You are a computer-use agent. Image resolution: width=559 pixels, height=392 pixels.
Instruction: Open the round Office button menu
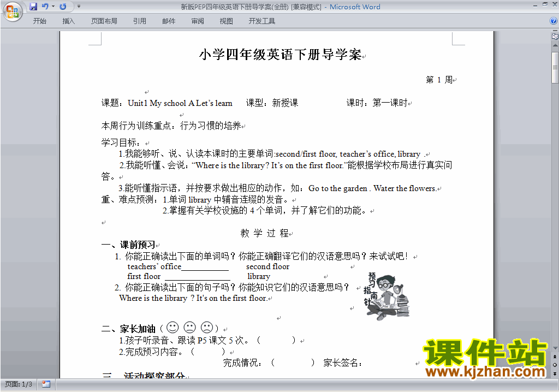click(13, 12)
